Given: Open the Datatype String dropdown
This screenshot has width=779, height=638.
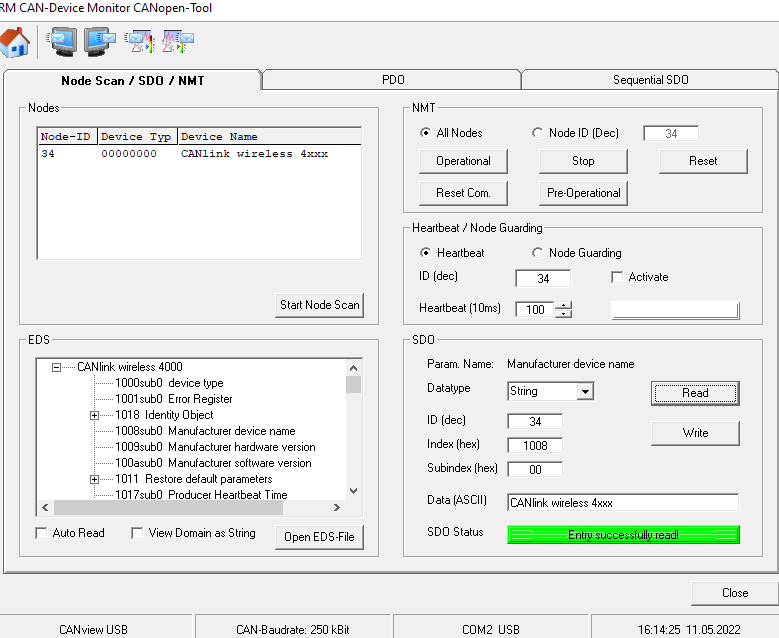Looking at the screenshot, I should (585, 391).
